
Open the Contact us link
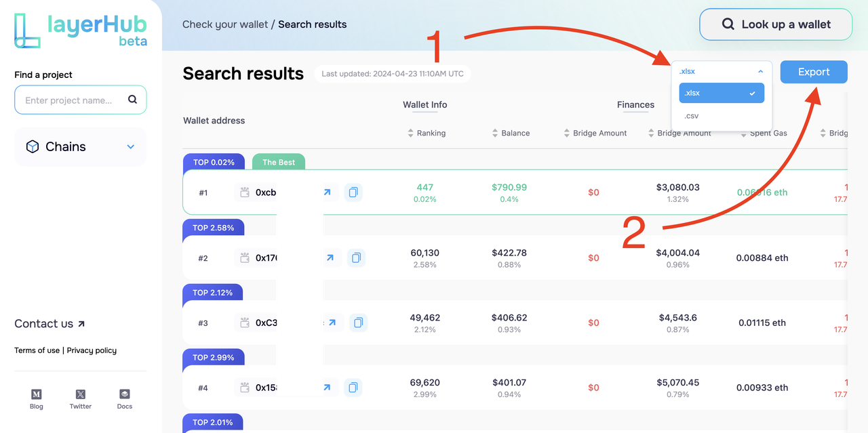50,324
